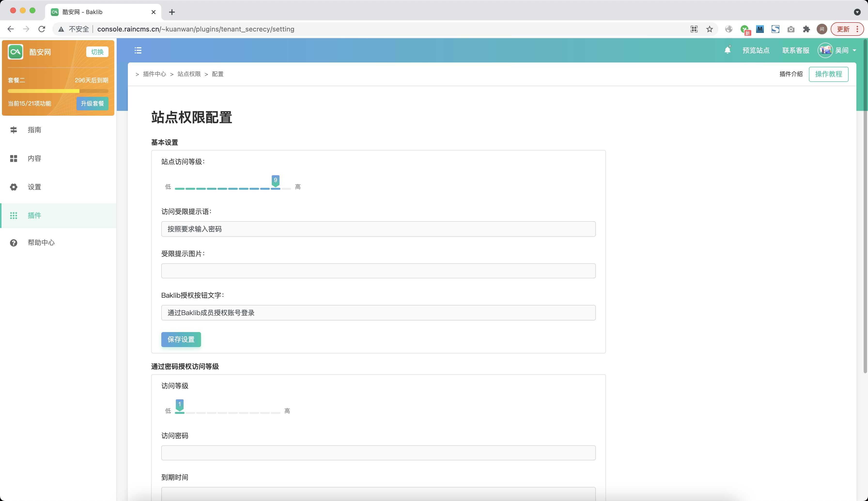Click the 帮助中心 question mark icon

click(13, 243)
